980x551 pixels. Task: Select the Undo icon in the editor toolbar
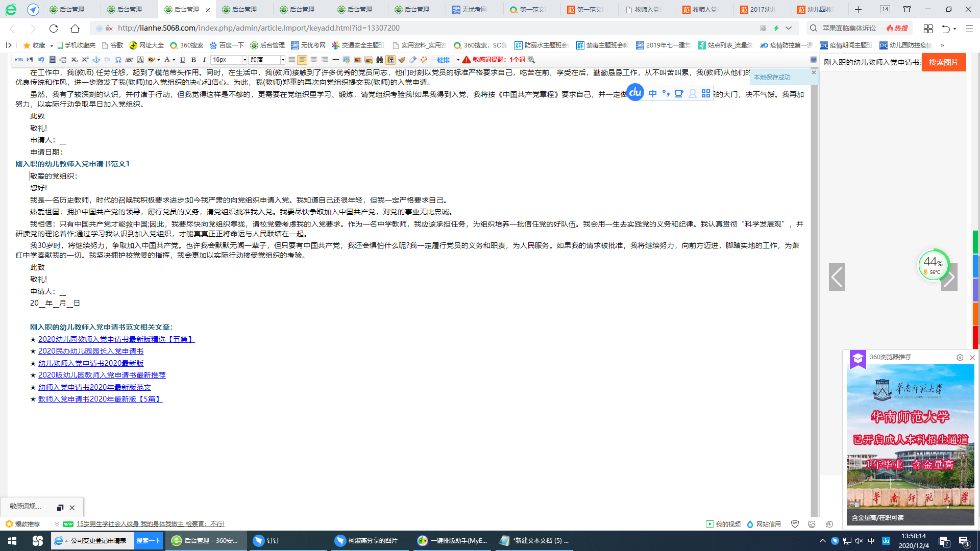pyautogui.click(x=40, y=60)
